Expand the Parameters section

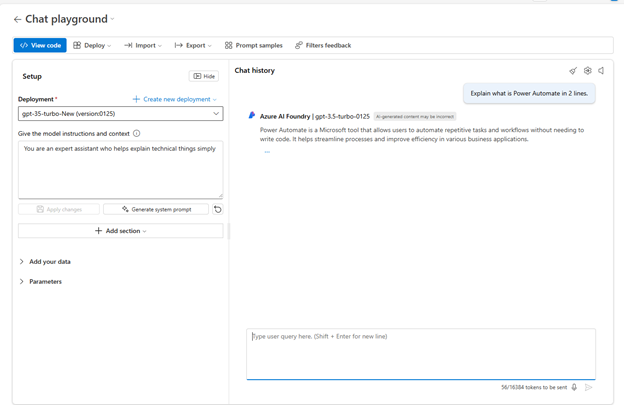(x=41, y=282)
